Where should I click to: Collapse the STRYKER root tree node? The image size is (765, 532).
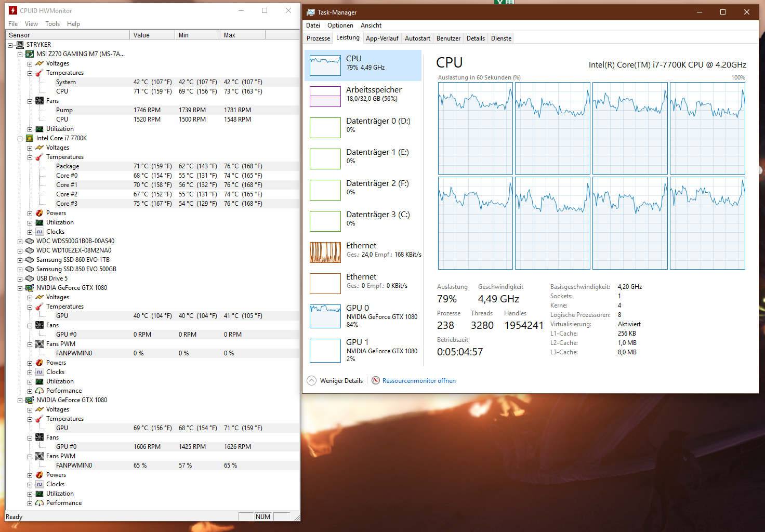click(10, 45)
